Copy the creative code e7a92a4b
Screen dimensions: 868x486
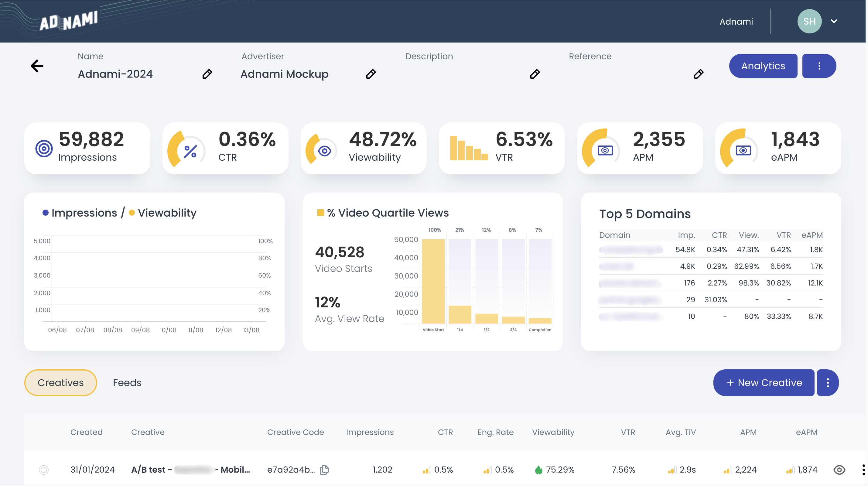click(x=324, y=470)
